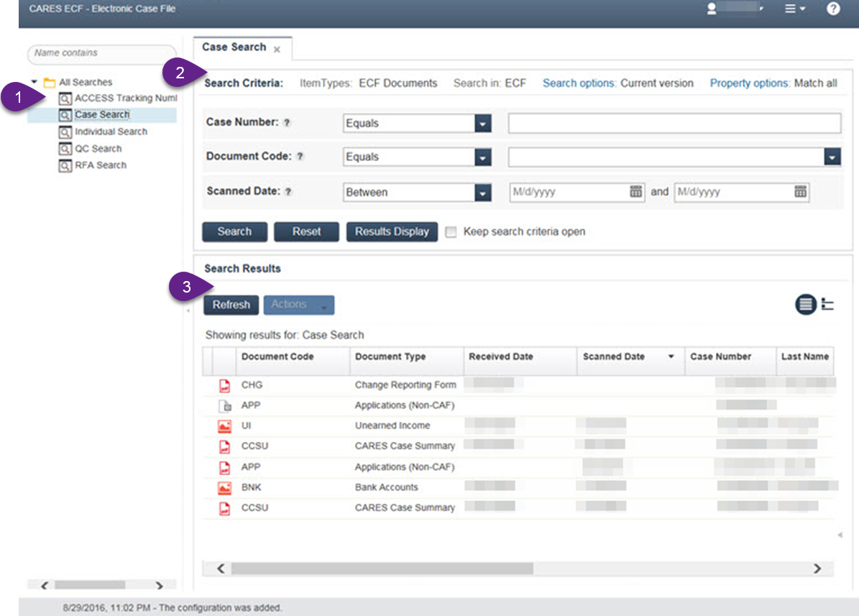Click the ACCESS Tracking Number search icon

[65, 98]
